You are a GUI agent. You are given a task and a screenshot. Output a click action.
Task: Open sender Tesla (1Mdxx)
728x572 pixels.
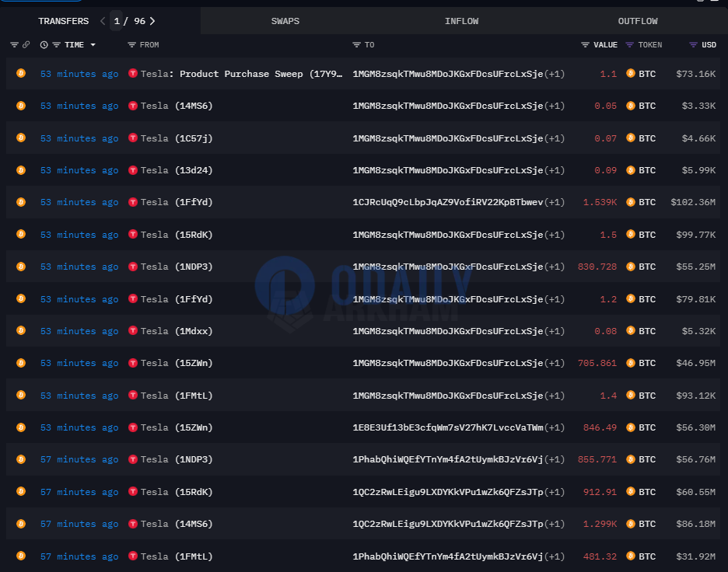pos(177,331)
